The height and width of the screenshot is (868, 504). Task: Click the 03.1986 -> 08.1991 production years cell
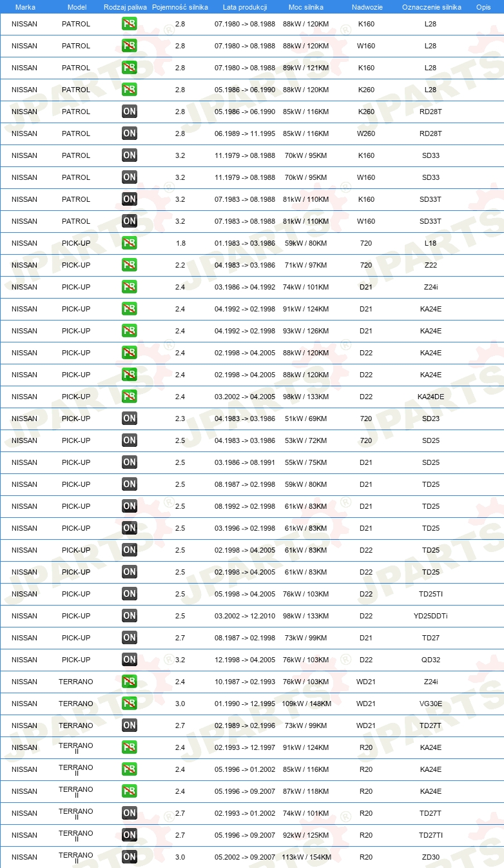(x=245, y=462)
